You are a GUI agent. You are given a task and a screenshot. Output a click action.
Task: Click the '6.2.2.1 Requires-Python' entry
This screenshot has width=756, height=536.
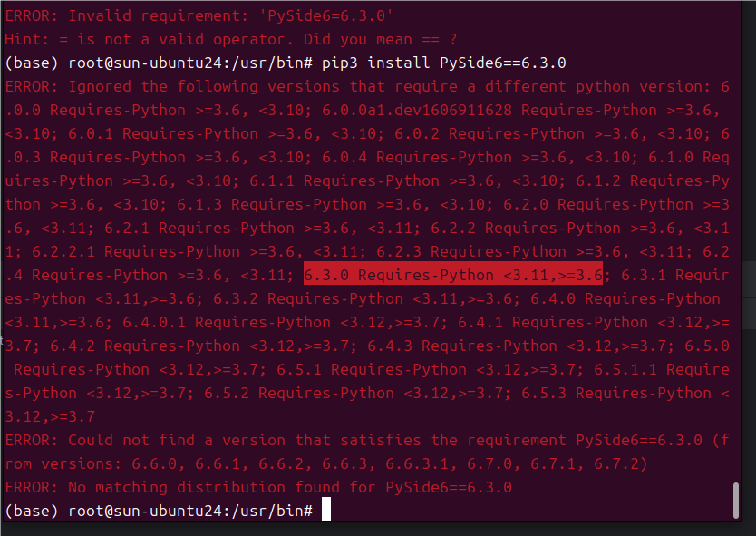[x=172, y=252]
